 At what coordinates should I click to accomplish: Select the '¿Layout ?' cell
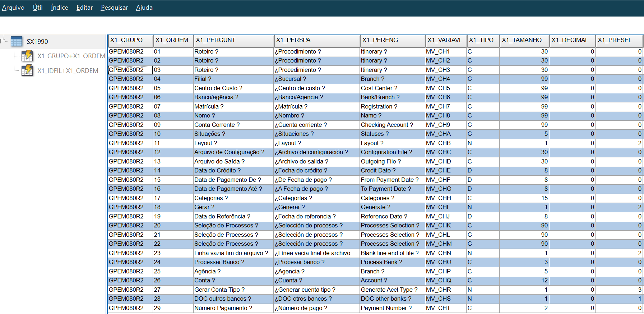click(x=317, y=143)
